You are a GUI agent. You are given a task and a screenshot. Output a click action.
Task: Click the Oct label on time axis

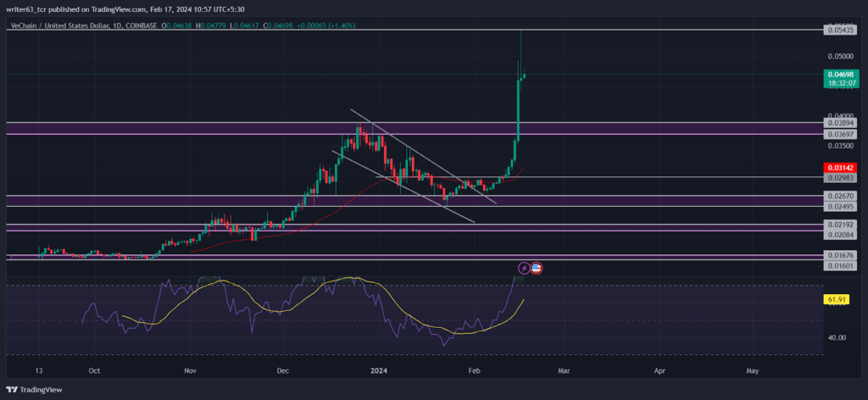pos(94,369)
